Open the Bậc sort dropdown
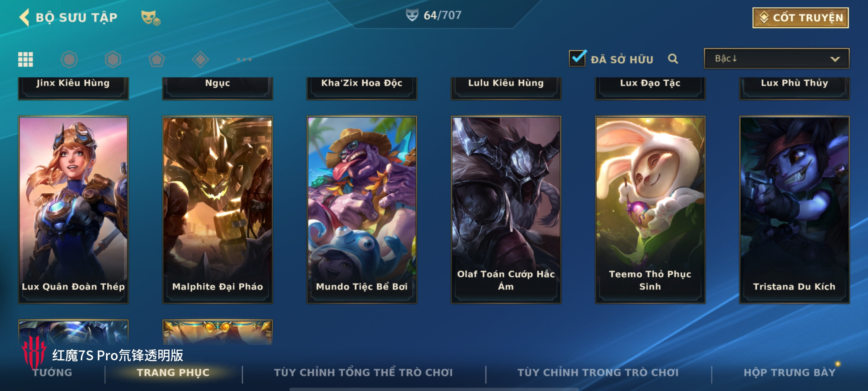This screenshot has width=868, height=391. pos(776,58)
